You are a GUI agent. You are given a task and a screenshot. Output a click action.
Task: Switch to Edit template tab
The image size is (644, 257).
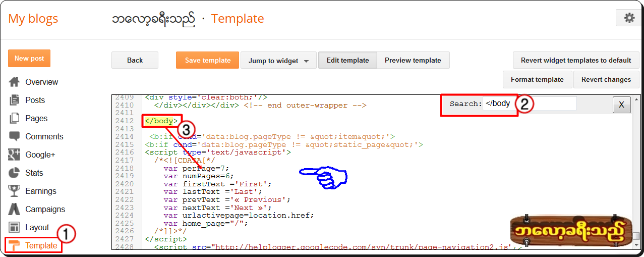click(x=347, y=60)
